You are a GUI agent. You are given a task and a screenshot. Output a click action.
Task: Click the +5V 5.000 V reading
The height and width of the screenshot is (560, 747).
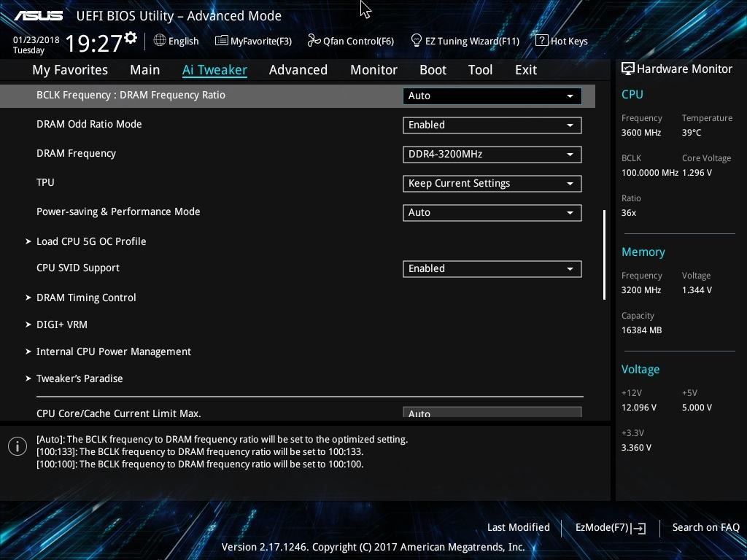(x=697, y=408)
